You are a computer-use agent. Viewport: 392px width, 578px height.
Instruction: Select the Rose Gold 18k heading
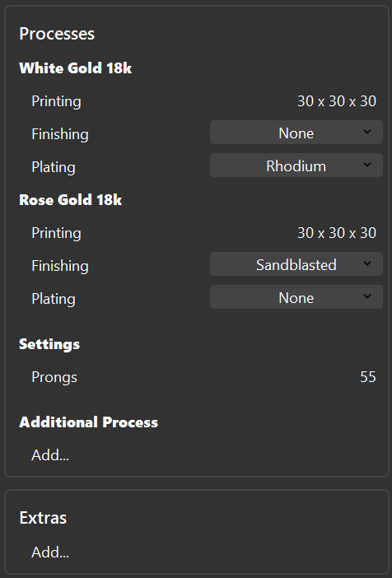pos(71,200)
